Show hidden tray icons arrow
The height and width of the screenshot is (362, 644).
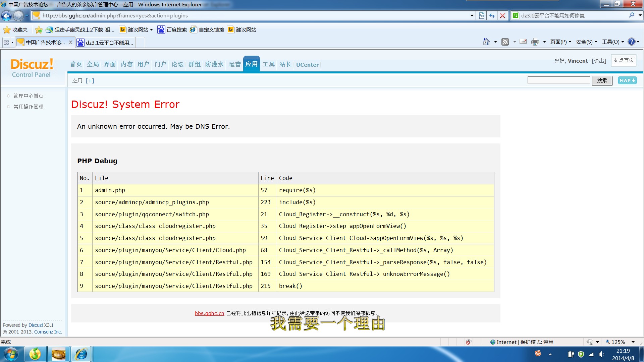pos(550,354)
